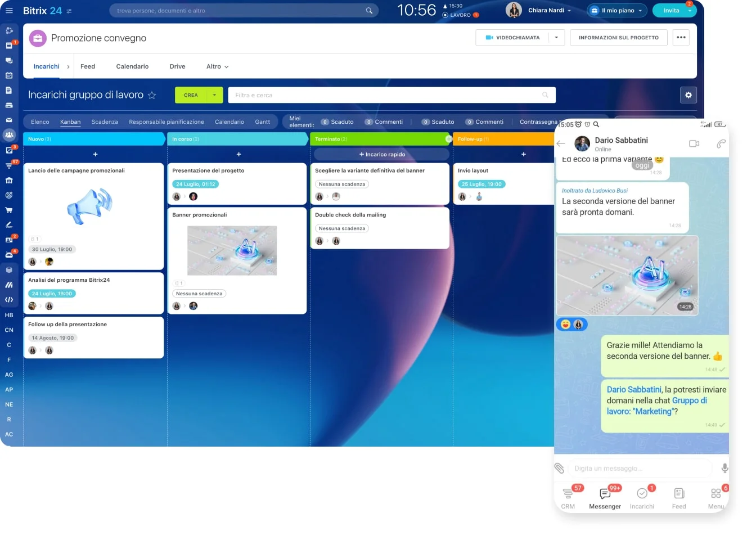Start a video call with Dario Sabbatini
756x540 pixels.
coord(694,144)
